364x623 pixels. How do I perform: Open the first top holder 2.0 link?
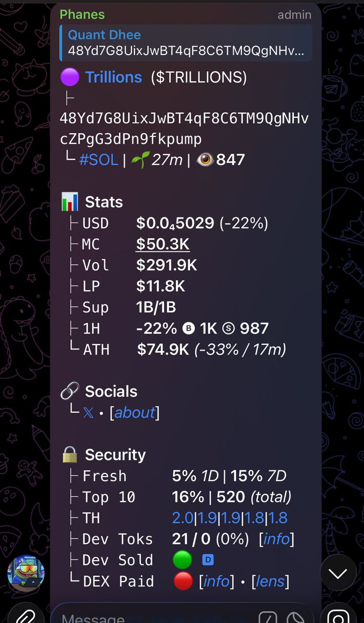[182, 518]
